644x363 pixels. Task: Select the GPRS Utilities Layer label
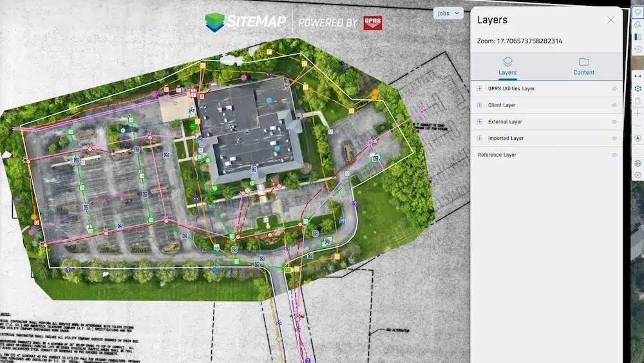(511, 88)
